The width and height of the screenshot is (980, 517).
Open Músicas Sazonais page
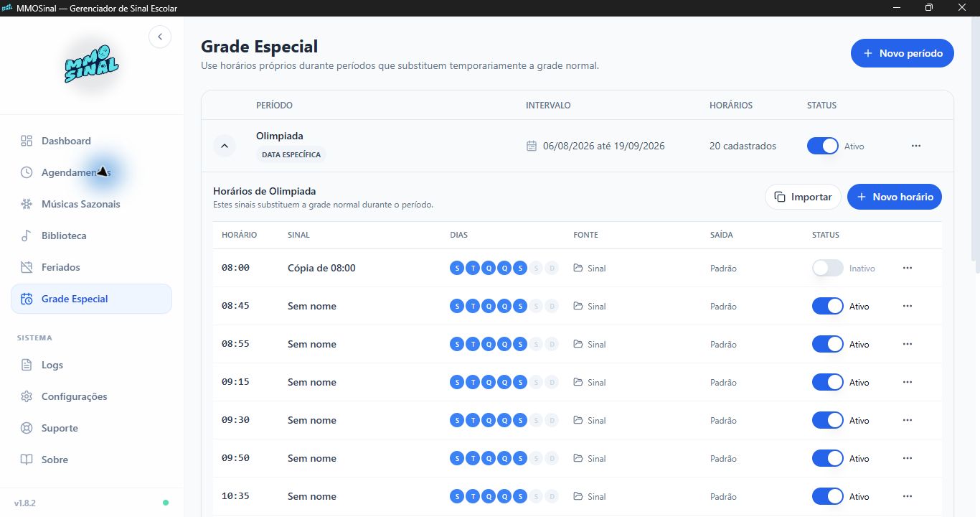91,204
